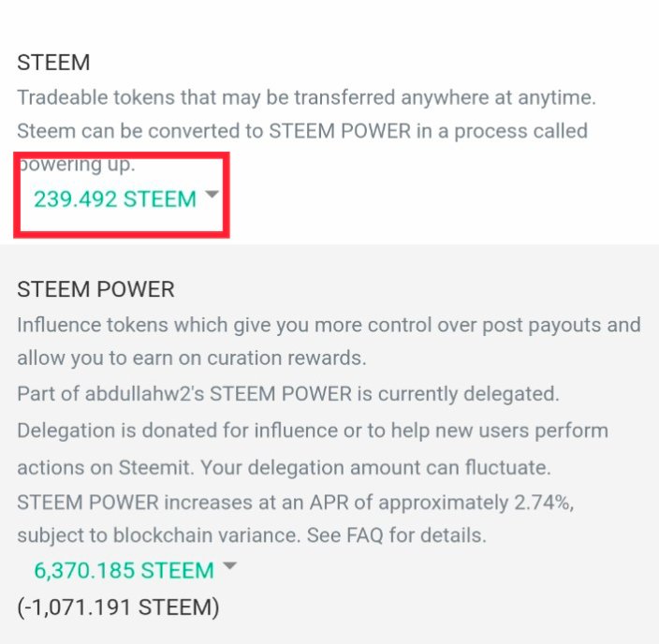
Task: Open the 239.492 STEEM balance dropdown
Action: click(115, 199)
